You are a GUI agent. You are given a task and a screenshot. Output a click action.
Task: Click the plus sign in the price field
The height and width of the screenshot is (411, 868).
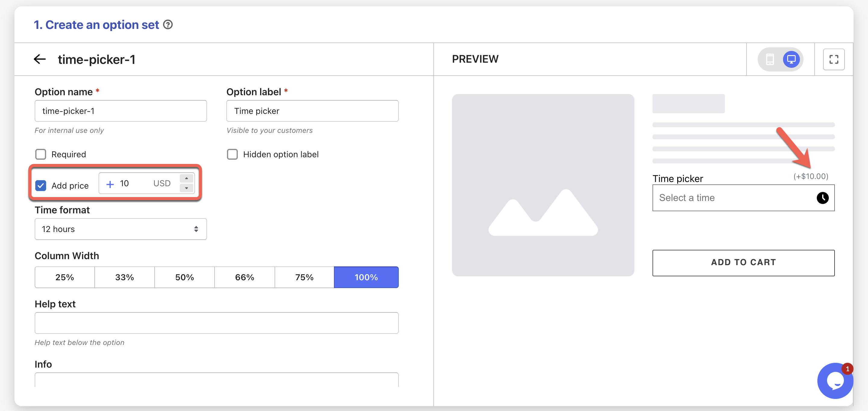[110, 184]
